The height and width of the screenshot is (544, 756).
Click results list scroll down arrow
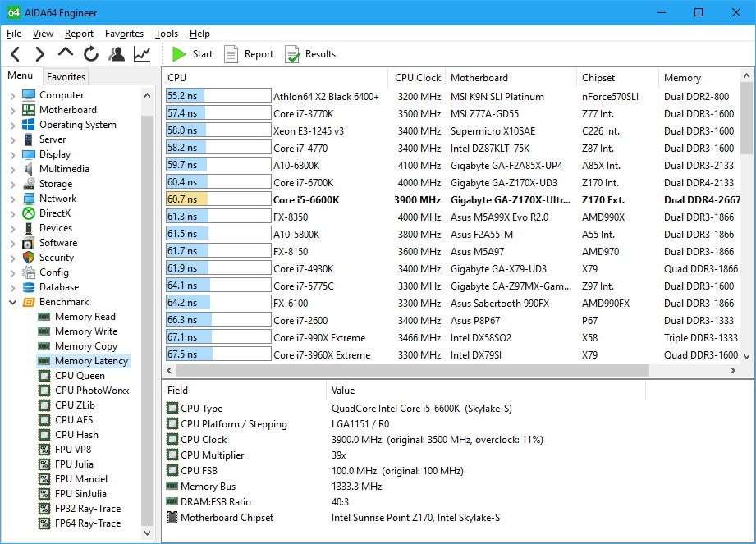pyautogui.click(x=746, y=357)
